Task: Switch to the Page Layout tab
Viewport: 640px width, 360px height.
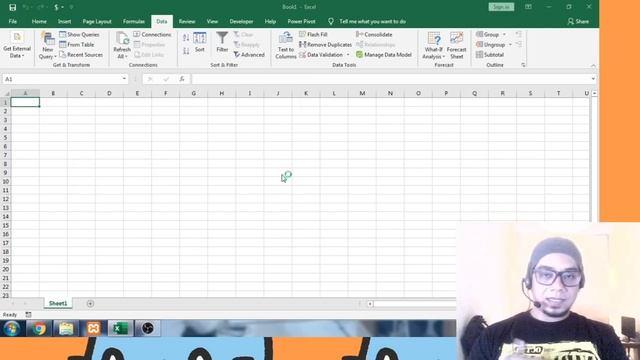Action: pos(97,21)
